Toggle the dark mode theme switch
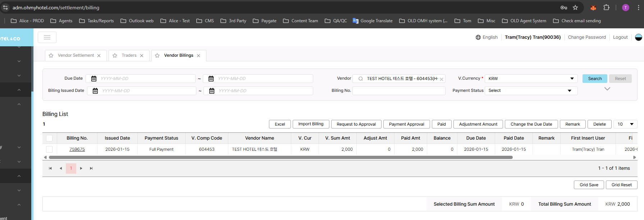 [638, 37]
